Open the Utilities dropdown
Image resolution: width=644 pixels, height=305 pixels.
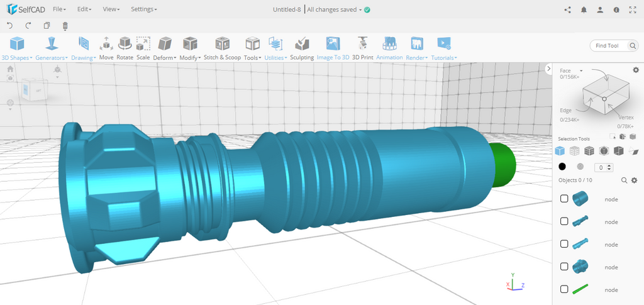pos(275,49)
